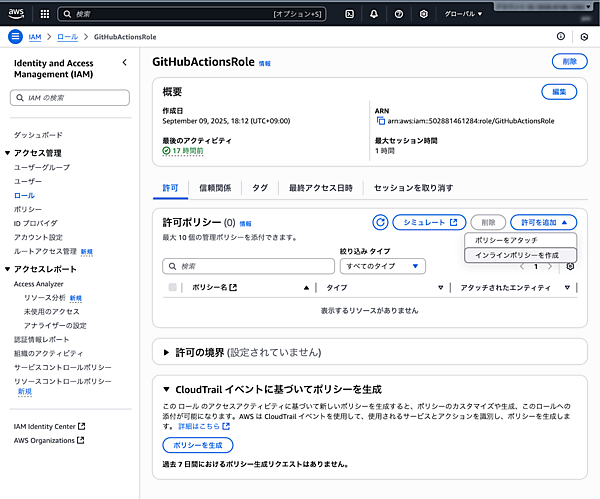This screenshot has height=499, width=600.
Task: Select all policies checkbox in header
Action: 173,288
